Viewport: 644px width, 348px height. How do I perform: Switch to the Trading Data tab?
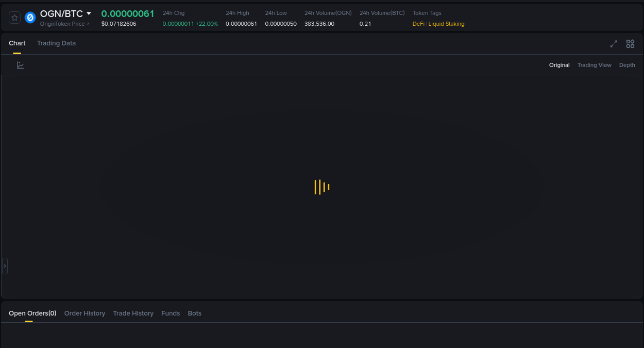(x=56, y=43)
